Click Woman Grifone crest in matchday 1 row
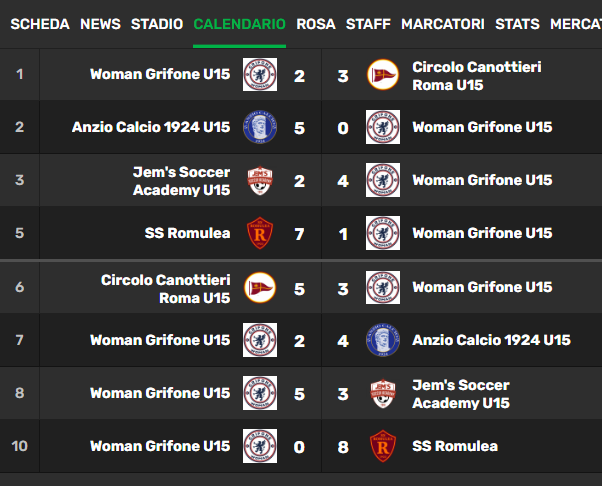Image resolution: width=602 pixels, height=486 pixels. click(260, 74)
